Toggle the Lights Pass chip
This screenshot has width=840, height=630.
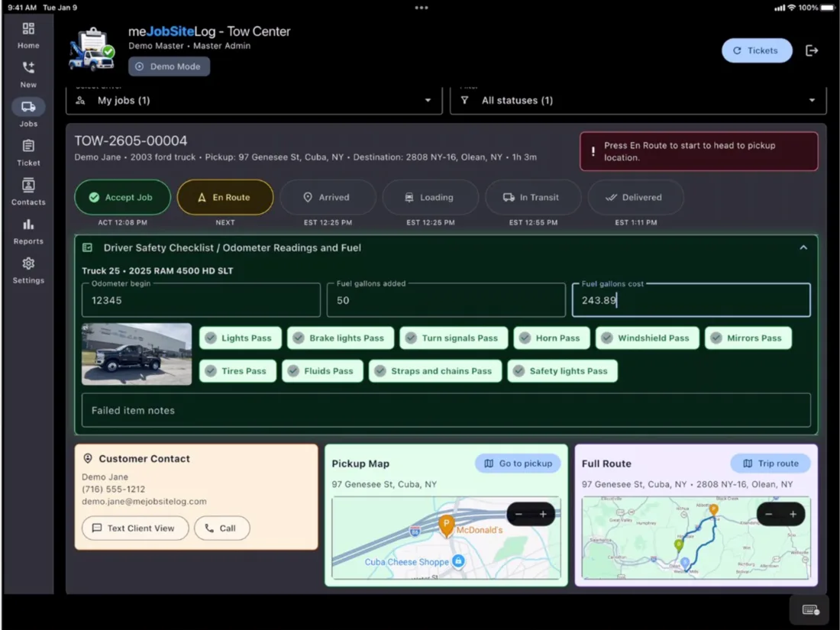[x=240, y=338]
